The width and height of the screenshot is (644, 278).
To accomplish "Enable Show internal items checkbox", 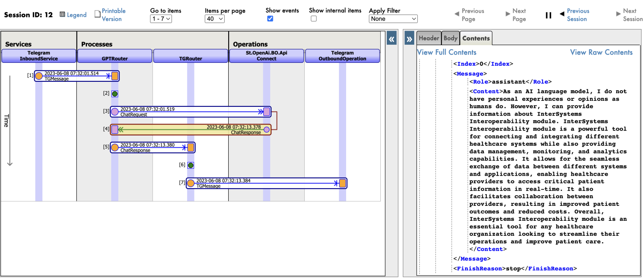I will tap(314, 19).
